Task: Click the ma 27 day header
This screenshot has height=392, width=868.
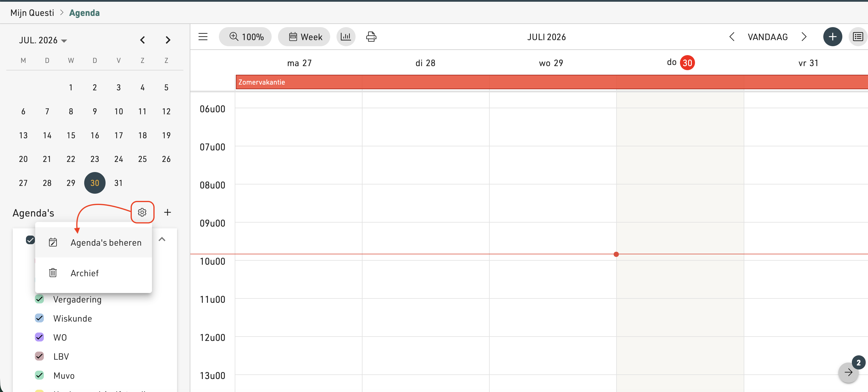Action: coord(299,63)
